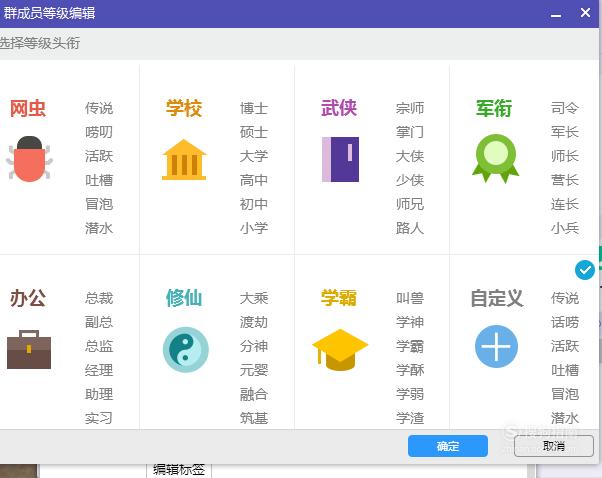Pick the 修仙 yin-yang icon
This screenshot has height=478, width=602.
tap(186, 349)
